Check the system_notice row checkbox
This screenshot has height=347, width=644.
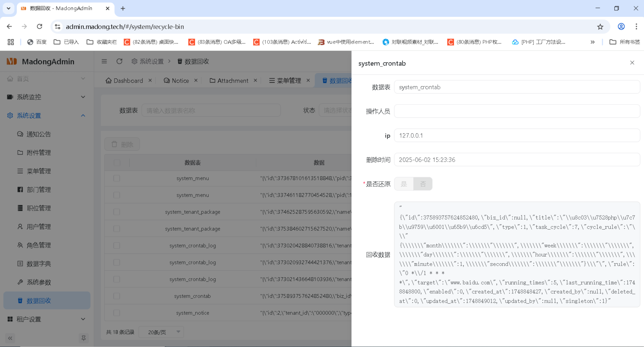coord(117,313)
